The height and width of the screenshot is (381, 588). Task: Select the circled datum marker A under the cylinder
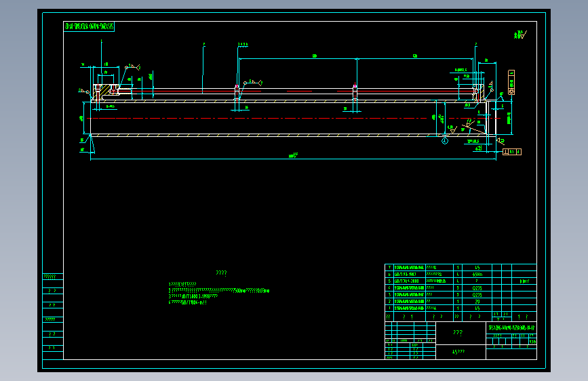[x=445, y=141]
